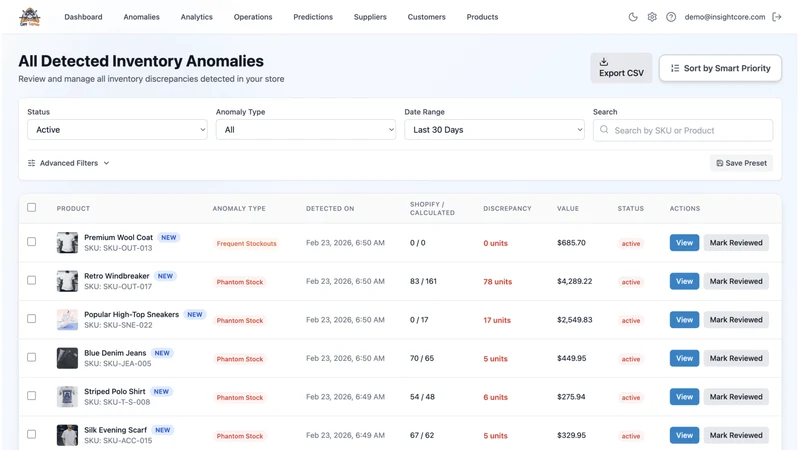Open the Status dropdown showing Active
This screenshot has width=800, height=450.
click(x=117, y=130)
